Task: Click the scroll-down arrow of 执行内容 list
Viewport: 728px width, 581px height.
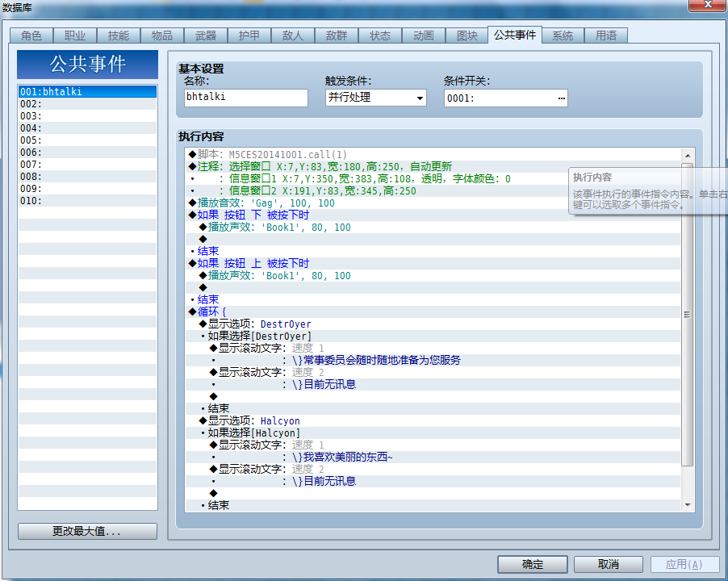Action: [688, 505]
